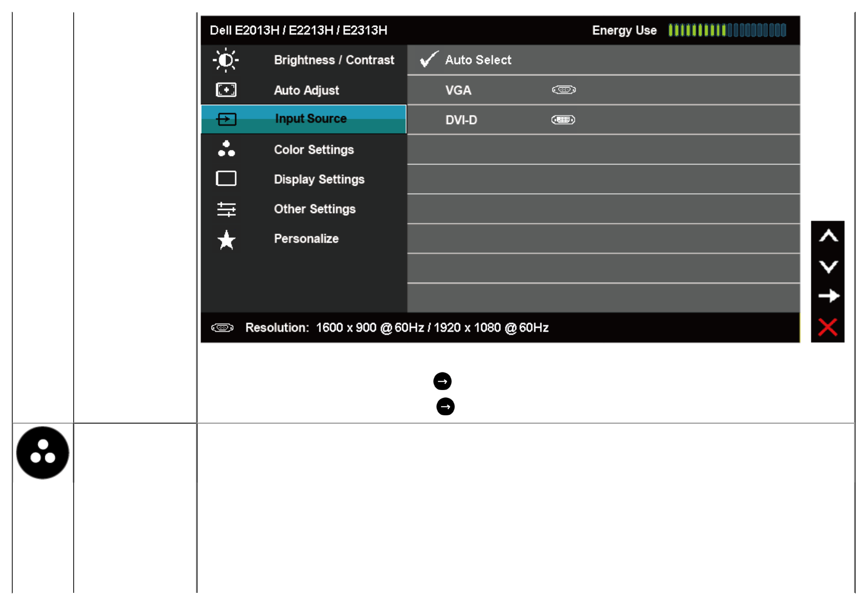Screen dimensions: 868x614
Task: Open the Display Settings menu
Action: point(304,179)
